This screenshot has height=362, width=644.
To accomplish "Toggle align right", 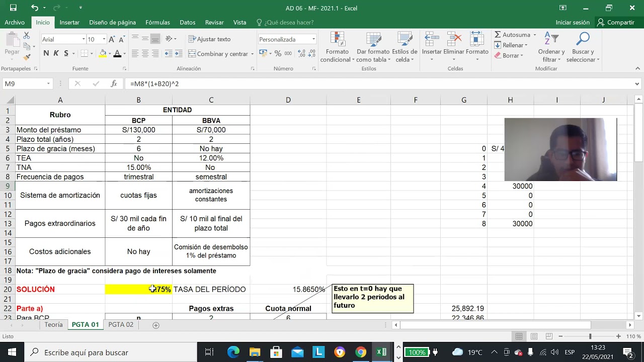I will [x=155, y=53].
